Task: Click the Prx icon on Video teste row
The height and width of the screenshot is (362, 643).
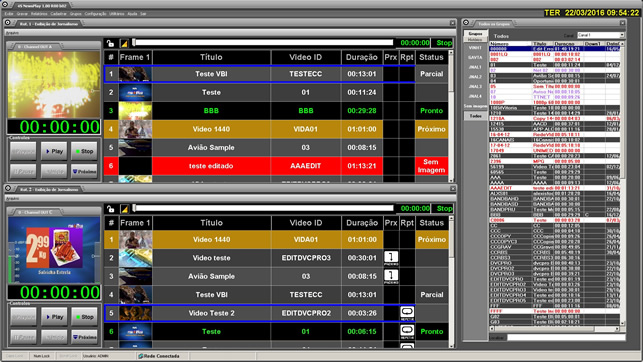Action: [391, 258]
